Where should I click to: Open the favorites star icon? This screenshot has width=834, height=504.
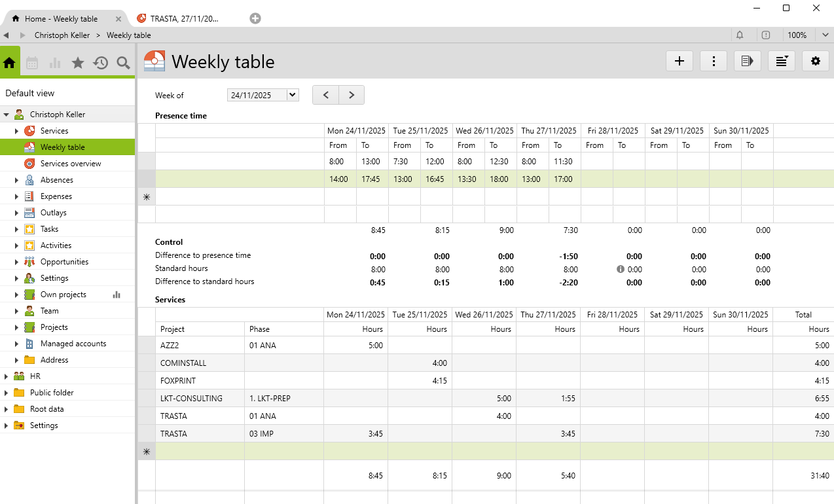coord(78,63)
